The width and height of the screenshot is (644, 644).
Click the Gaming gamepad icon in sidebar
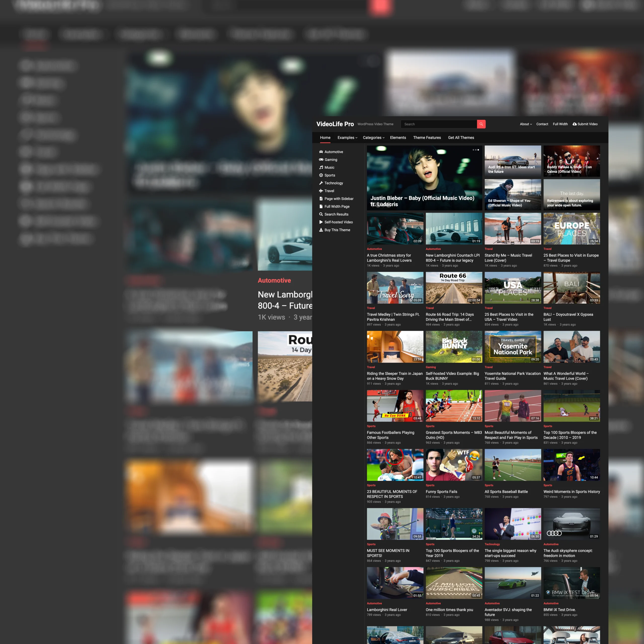pos(321,160)
